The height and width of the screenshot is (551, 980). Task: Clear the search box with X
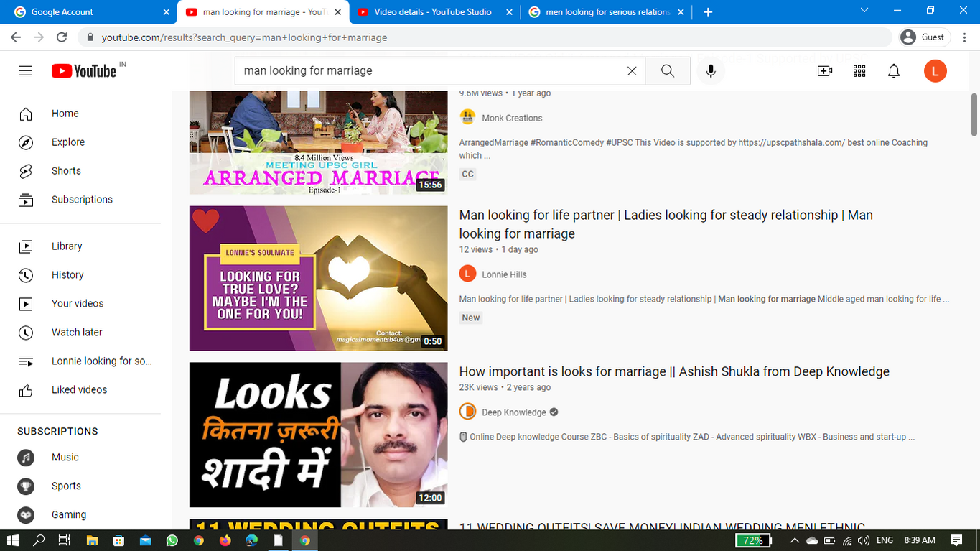632,70
